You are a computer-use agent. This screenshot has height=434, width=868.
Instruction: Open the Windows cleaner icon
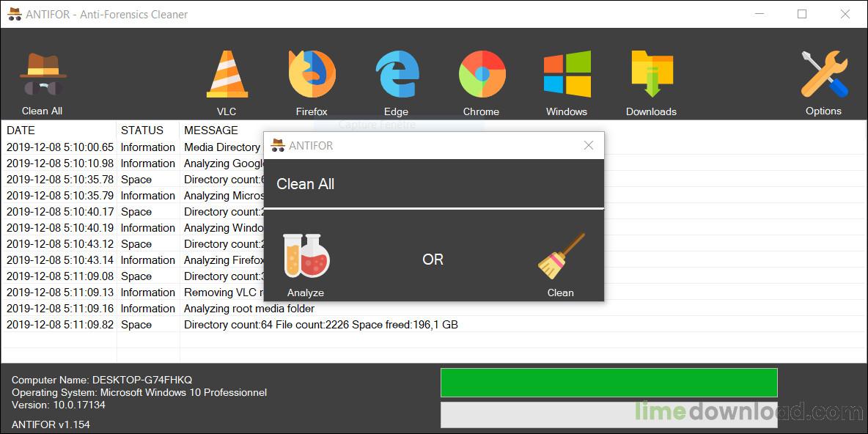pos(567,76)
